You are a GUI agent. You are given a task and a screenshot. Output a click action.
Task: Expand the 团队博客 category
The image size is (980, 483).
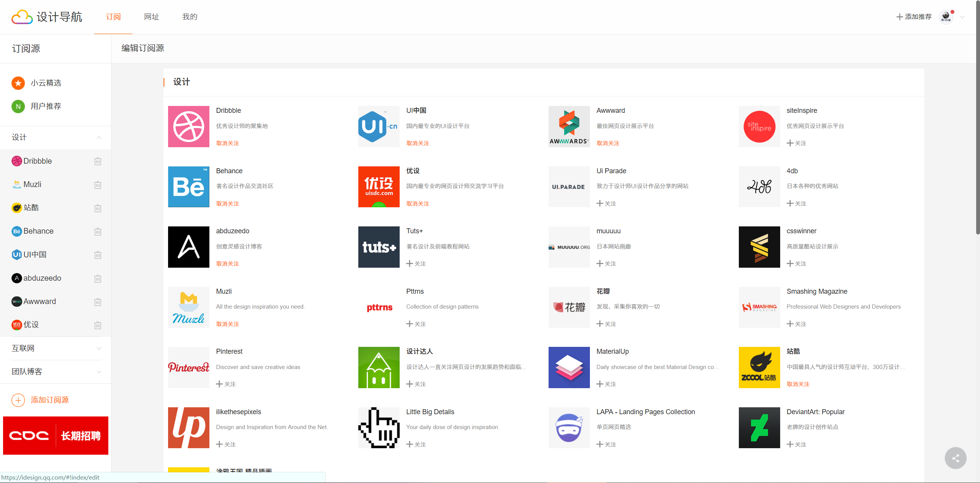99,372
